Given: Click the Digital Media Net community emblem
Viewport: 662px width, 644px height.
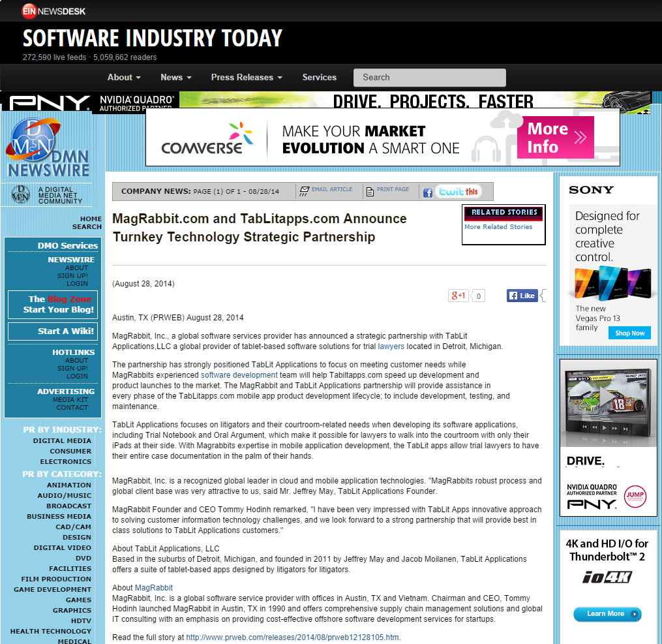Looking at the screenshot, I should [21, 194].
